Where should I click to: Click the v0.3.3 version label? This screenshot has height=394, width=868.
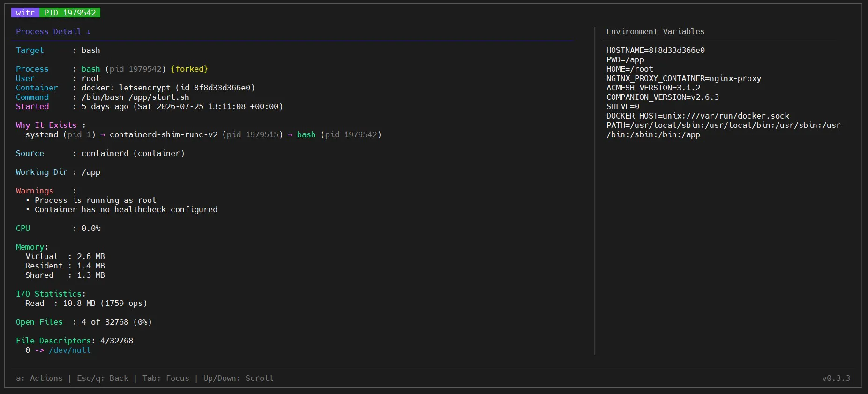click(x=836, y=378)
